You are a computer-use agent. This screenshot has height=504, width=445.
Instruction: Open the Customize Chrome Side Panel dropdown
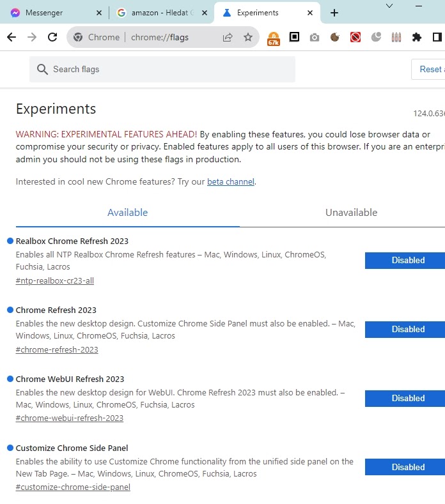pos(405,468)
